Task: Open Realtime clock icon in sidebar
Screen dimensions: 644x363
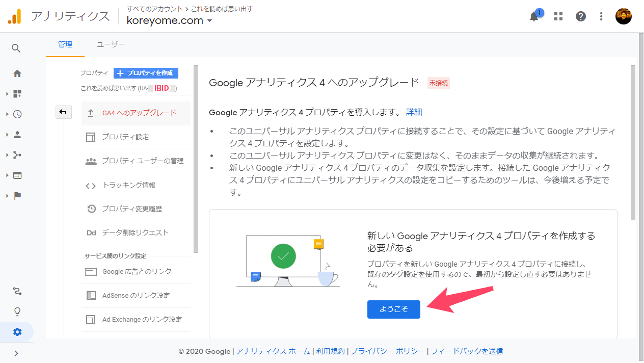Action: tap(17, 114)
